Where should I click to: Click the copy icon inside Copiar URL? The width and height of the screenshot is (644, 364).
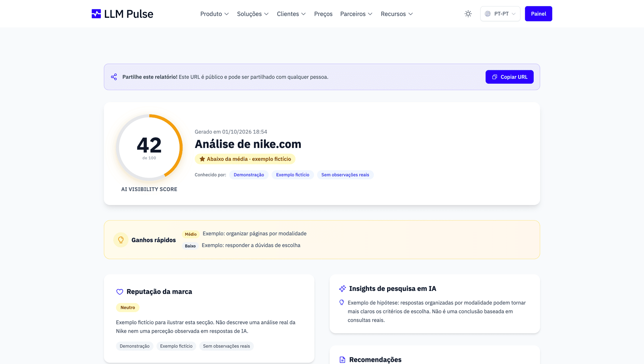[495, 77]
